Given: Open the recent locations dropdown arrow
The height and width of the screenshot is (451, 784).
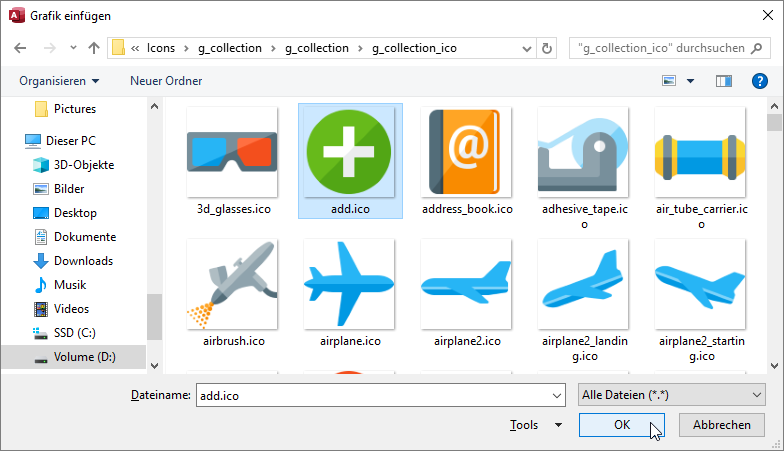Looking at the screenshot, I should click(74, 48).
